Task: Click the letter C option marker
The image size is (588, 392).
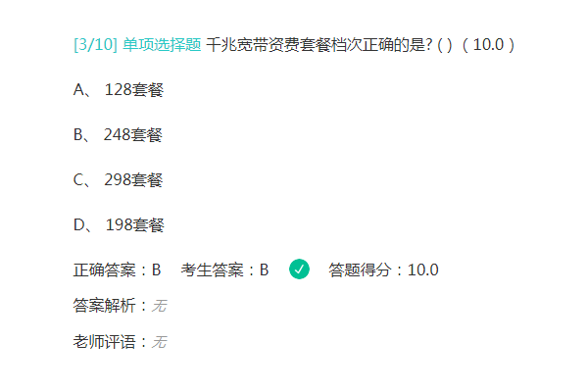Action: [x=78, y=179]
